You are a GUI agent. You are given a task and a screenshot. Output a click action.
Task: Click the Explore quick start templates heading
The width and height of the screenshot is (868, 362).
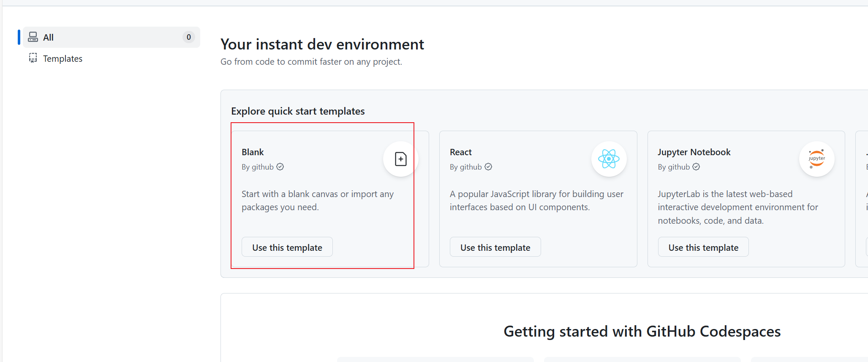298,111
